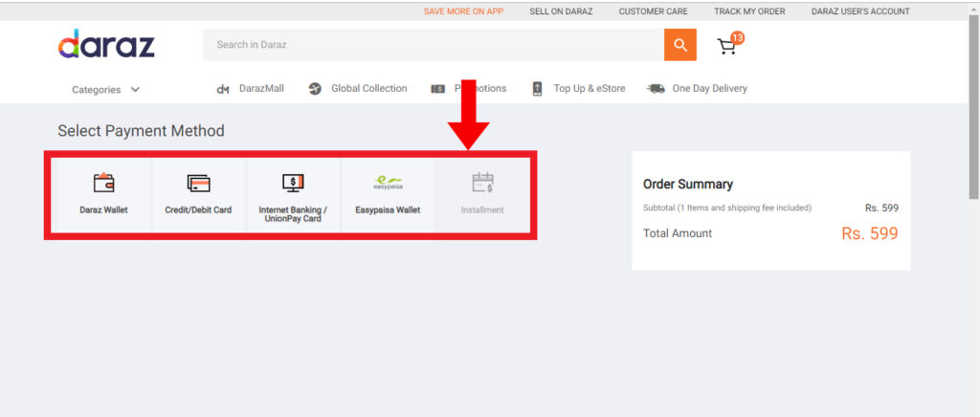The image size is (980, 417).
Task: Click the subtotal value Rs. 599
Action: (881, 208)
